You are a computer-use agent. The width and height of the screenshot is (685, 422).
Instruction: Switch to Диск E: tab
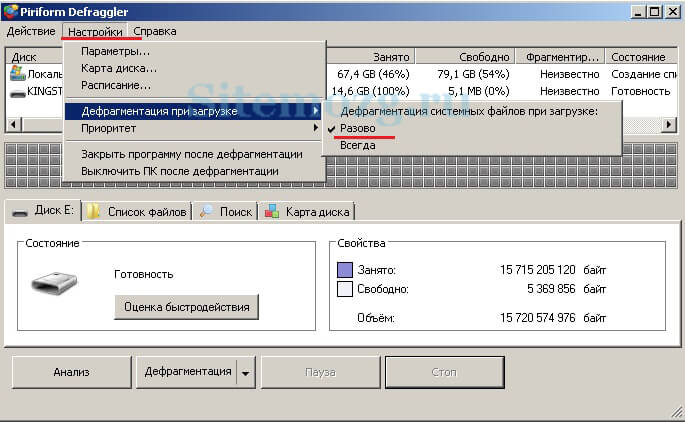point(43,211)
